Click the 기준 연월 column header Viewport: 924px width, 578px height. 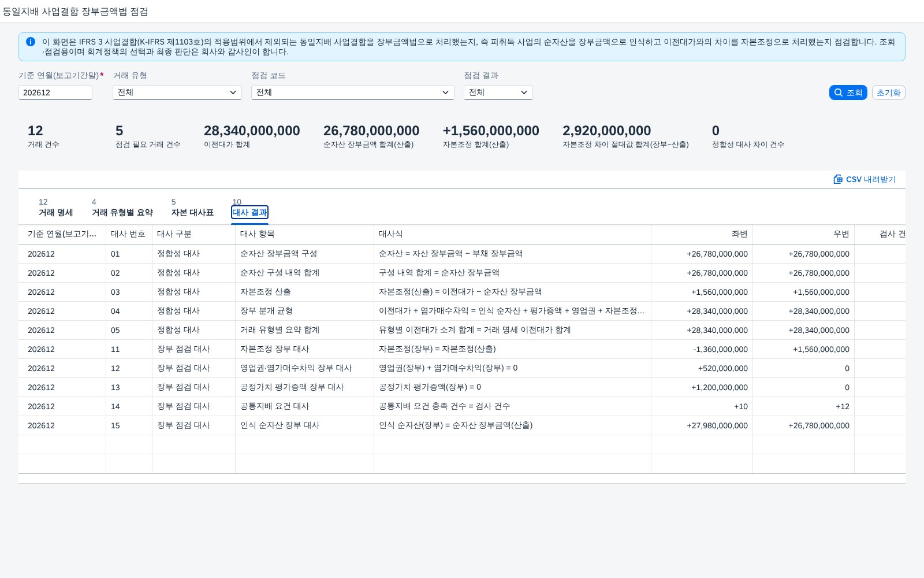[x=62, y=234]
